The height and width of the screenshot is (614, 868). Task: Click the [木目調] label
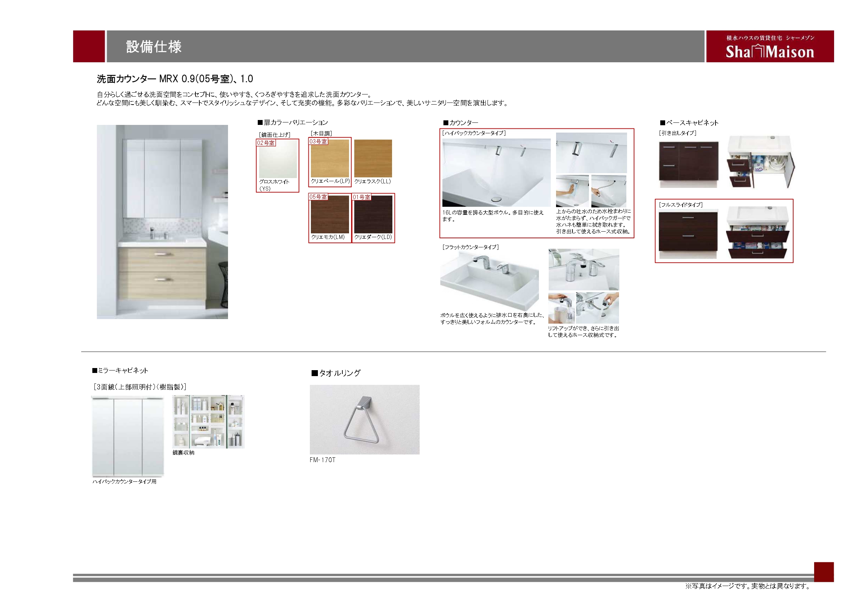pyautogui.click(x=321, y=133)
